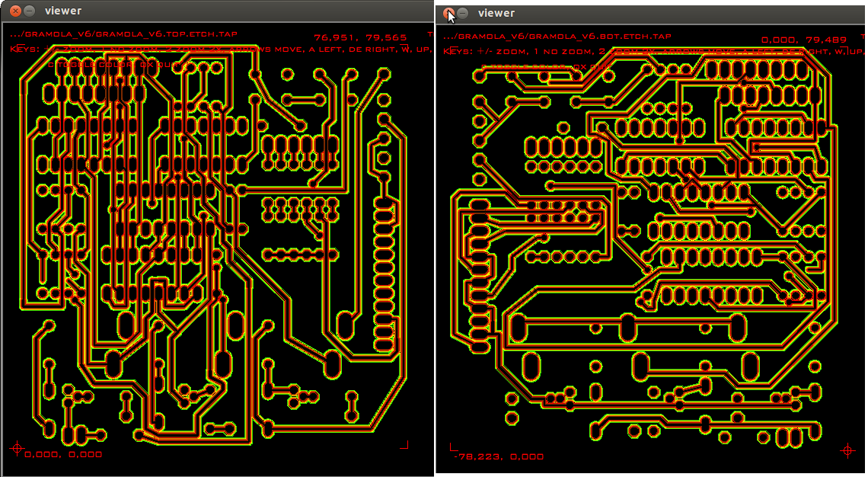This screenshot has height=477, width=868.
Task: Click the -78.223, 0.000 coordinate label
Action: point(499,456)
